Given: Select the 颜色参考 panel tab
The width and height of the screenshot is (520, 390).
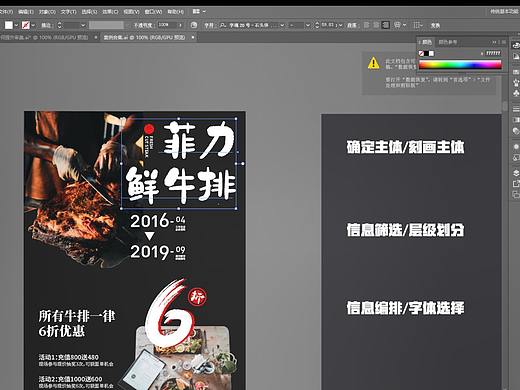Looking at the screenshot, I should point(447,42).
